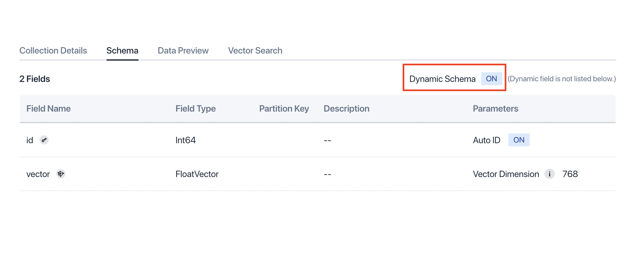644x258 pixels.
Task: Switch to the Collection Details tab
Action: point(53,50)
